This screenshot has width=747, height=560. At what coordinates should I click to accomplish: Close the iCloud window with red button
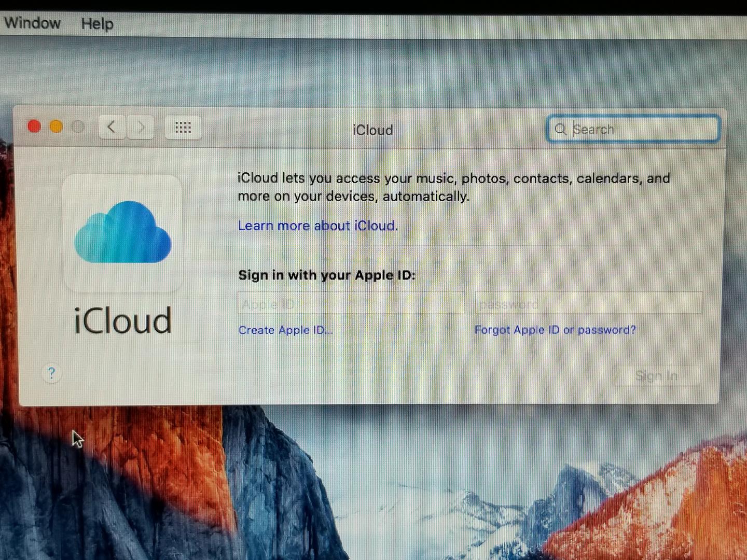coord(34,127)
